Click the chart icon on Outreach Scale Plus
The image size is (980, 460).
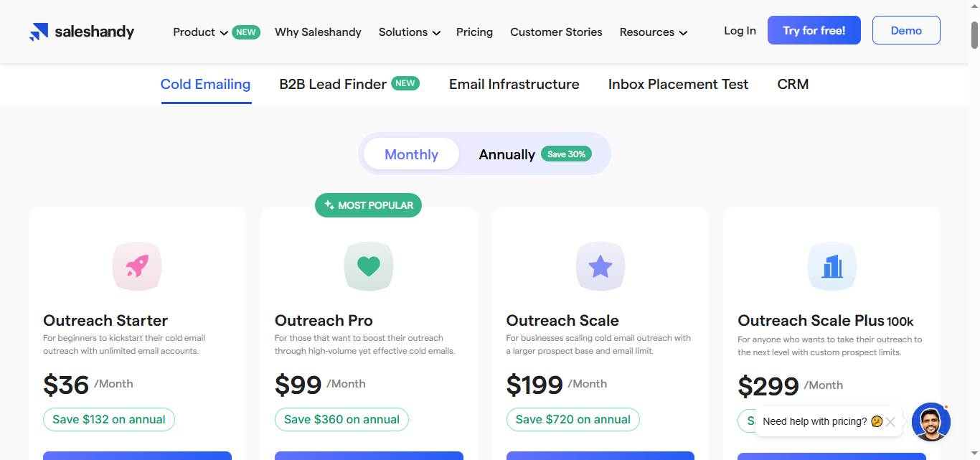[x=831, y=266]
